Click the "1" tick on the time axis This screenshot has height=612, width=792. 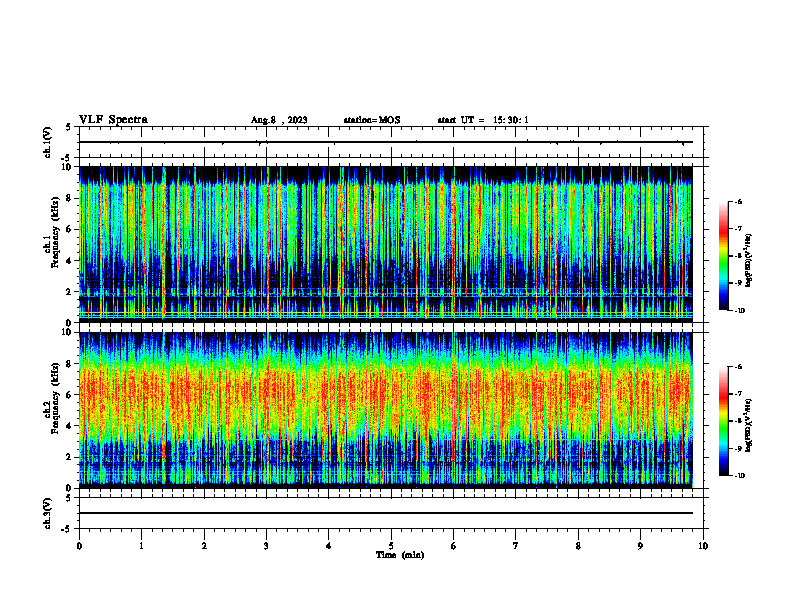point(141,546)
